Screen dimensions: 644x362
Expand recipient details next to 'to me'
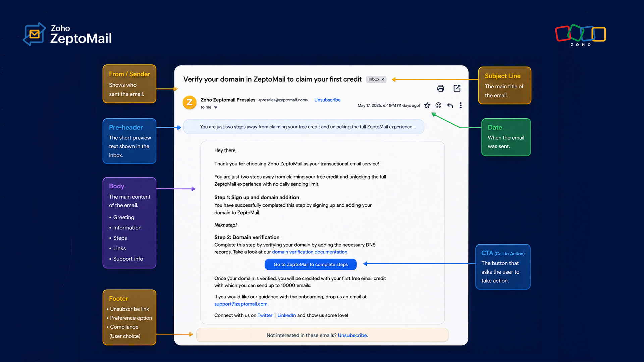pos(216,107)
